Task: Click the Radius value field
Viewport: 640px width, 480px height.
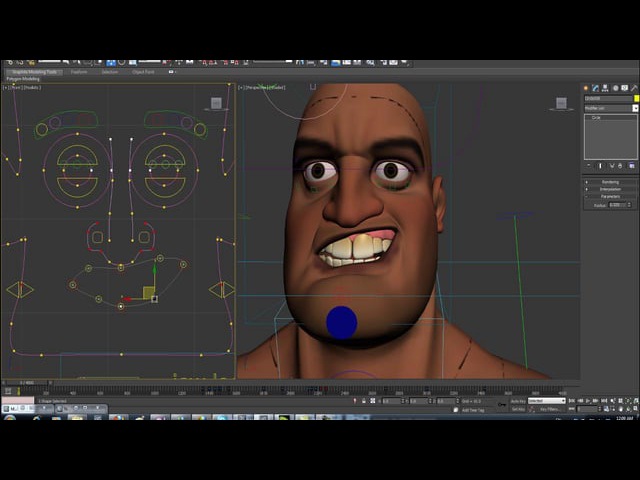Action: click(617, 205)
